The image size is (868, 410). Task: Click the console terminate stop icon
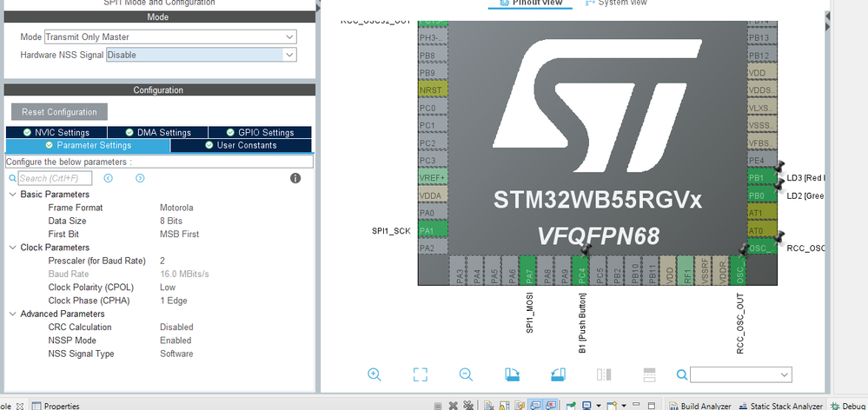438,406
